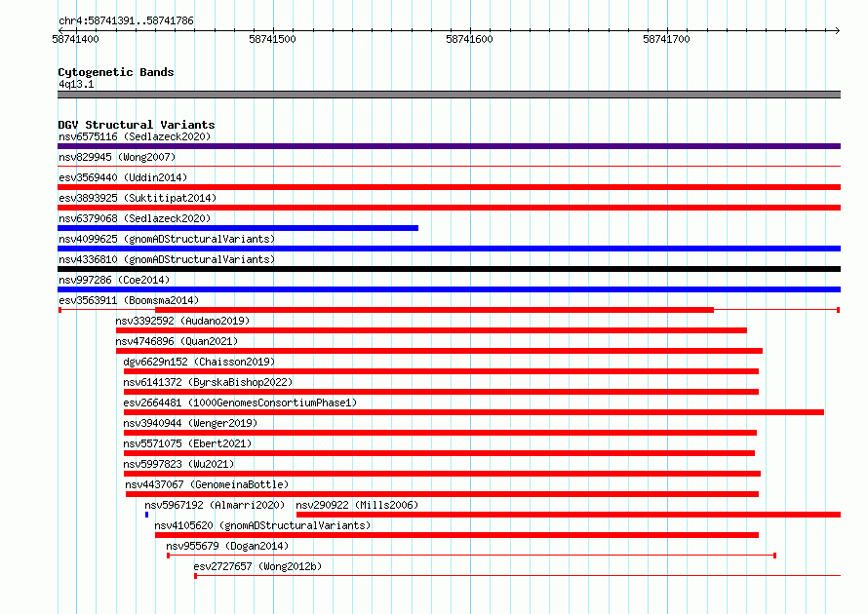The height and width of the screenshot is (614, 868).
Task: Click the thin red esv2727657 line
Action: click(x=518, y=576)
